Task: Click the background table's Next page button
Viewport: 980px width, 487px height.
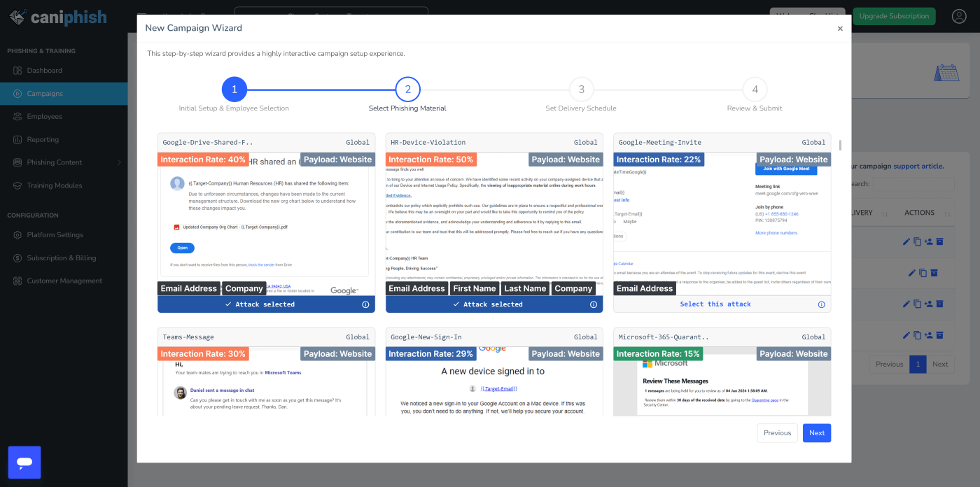Action: 940,364
